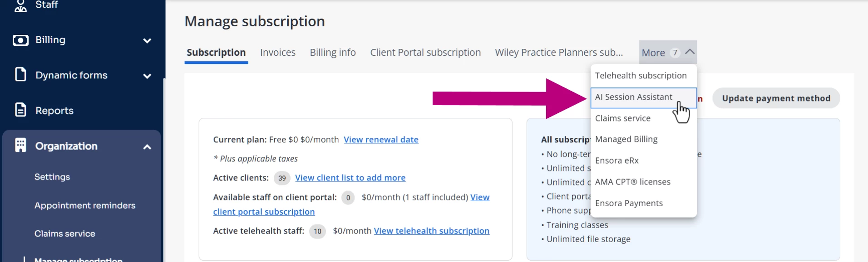Open Appointment reminders in sidebar
Screen dimensions: 868x262
[85, 205]
